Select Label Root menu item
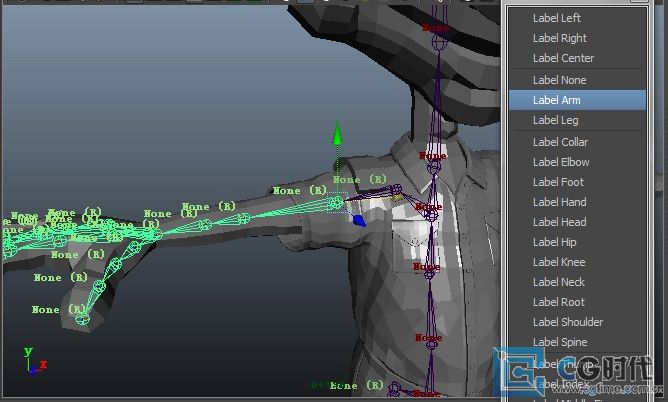Screen dimensions: 668x402 click(577, 302)
